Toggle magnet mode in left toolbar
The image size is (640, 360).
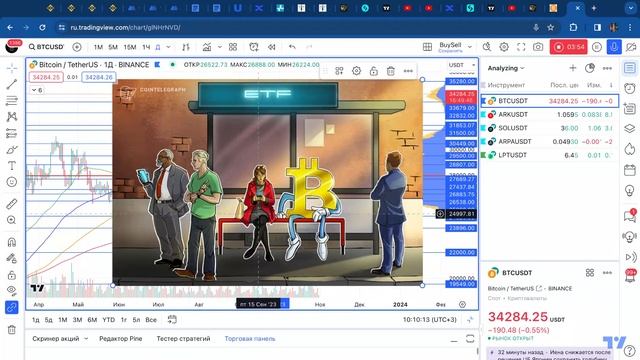pyautogui.click(x=11, y=242)
